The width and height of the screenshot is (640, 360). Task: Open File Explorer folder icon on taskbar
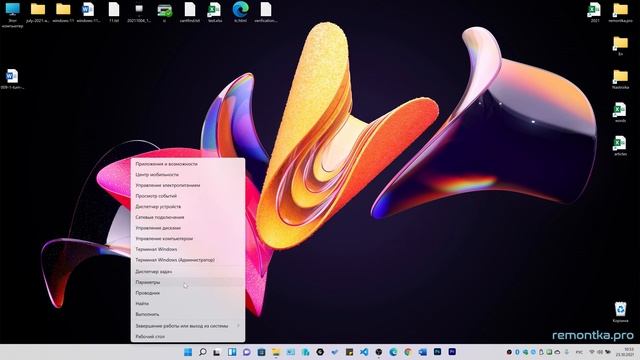pyautogui.click(x=276, y=352)
